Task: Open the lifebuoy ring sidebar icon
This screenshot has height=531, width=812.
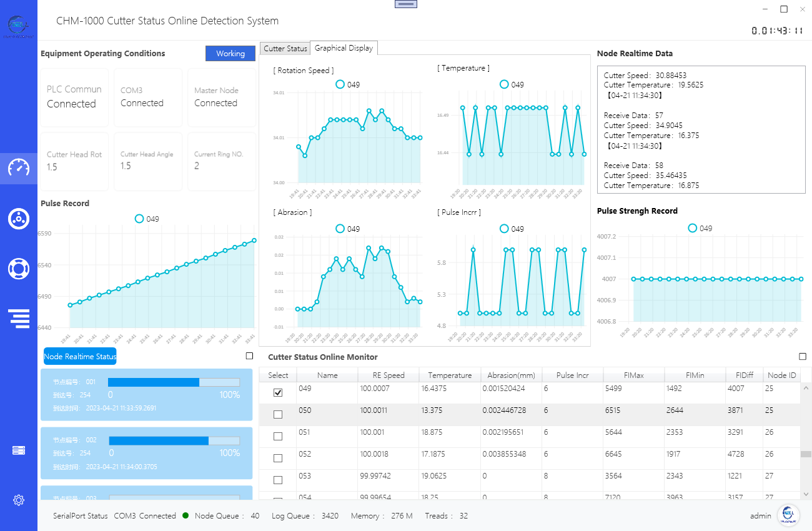Action: click(19, 268)
